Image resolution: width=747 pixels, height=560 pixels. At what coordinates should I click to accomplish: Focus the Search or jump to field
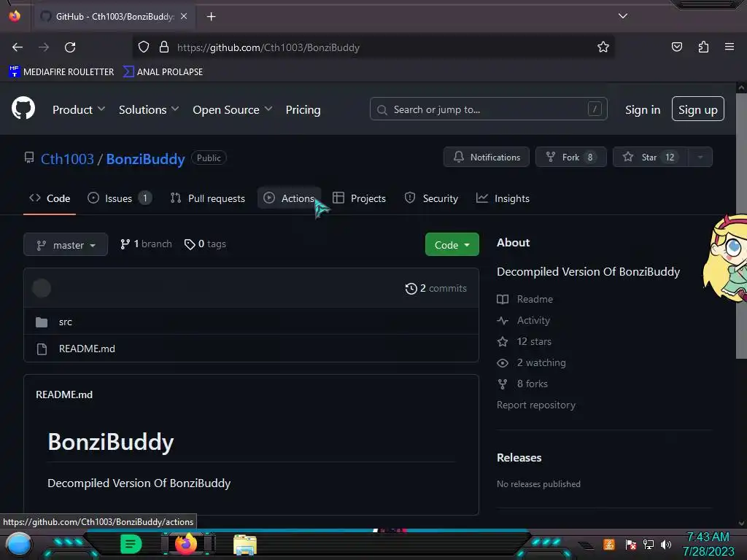[x=488, y=109]
